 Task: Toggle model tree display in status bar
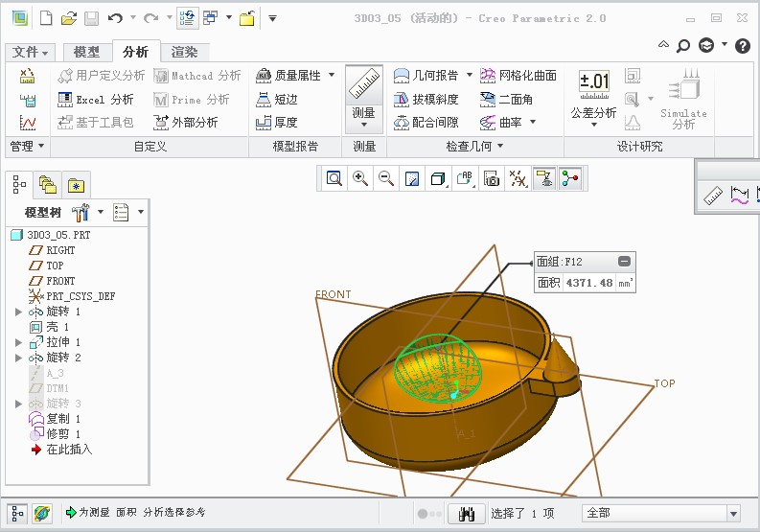pyautogui.click(x=17, y=514)
